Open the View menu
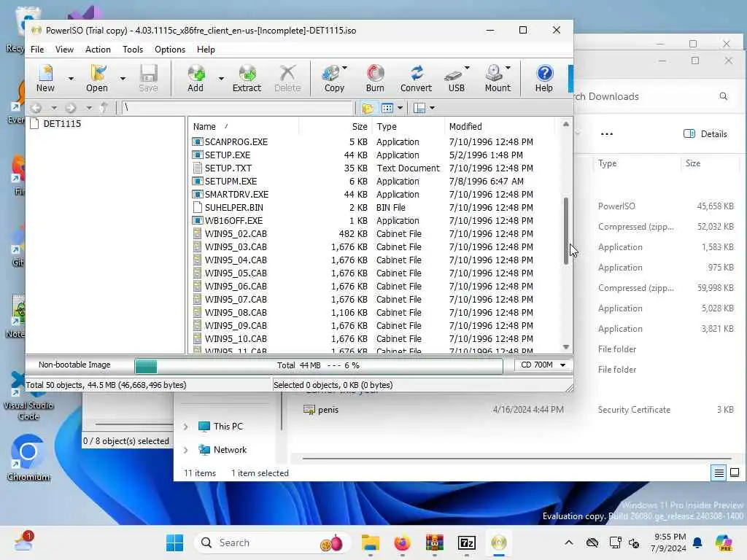Image resolution: width=747 pixels, height=560 pixels. tap(64, 50)
